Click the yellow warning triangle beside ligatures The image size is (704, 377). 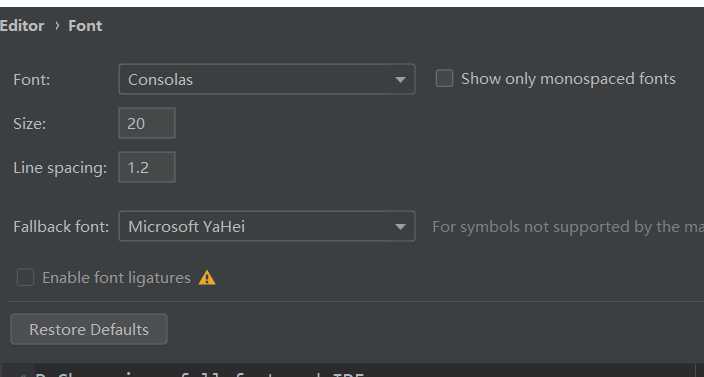[x=207, y=278]
